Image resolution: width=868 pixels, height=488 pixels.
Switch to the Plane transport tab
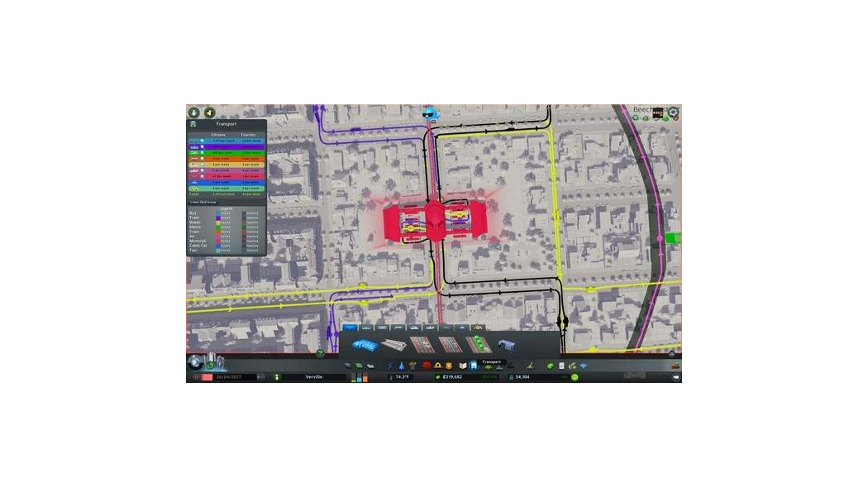430,327
